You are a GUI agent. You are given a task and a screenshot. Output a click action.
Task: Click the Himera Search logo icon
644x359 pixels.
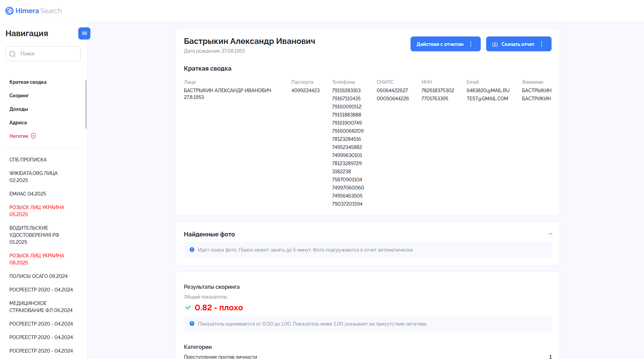click(x=9, y=11)
